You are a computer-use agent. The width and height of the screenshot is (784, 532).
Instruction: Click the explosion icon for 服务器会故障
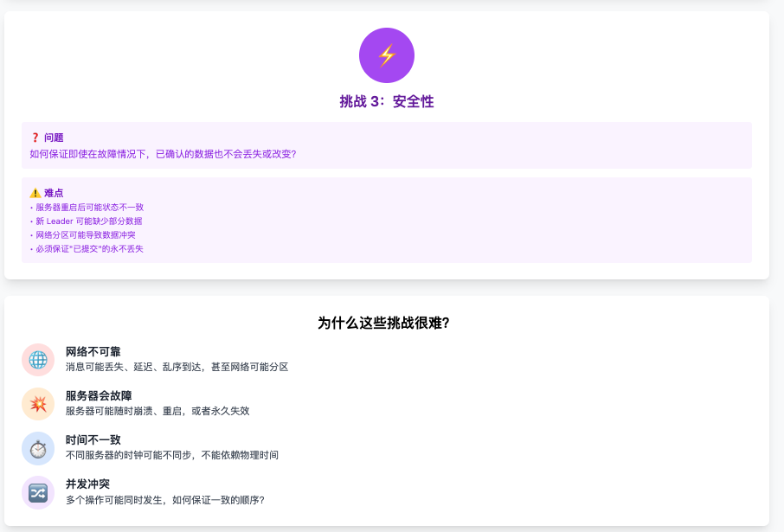coord(38,404)
